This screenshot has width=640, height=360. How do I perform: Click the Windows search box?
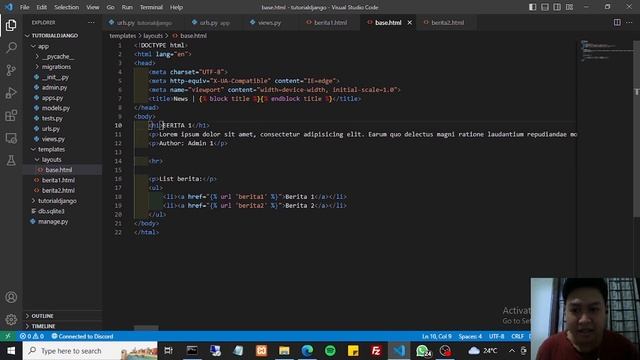pyautogui.click(x=90, y=351)
